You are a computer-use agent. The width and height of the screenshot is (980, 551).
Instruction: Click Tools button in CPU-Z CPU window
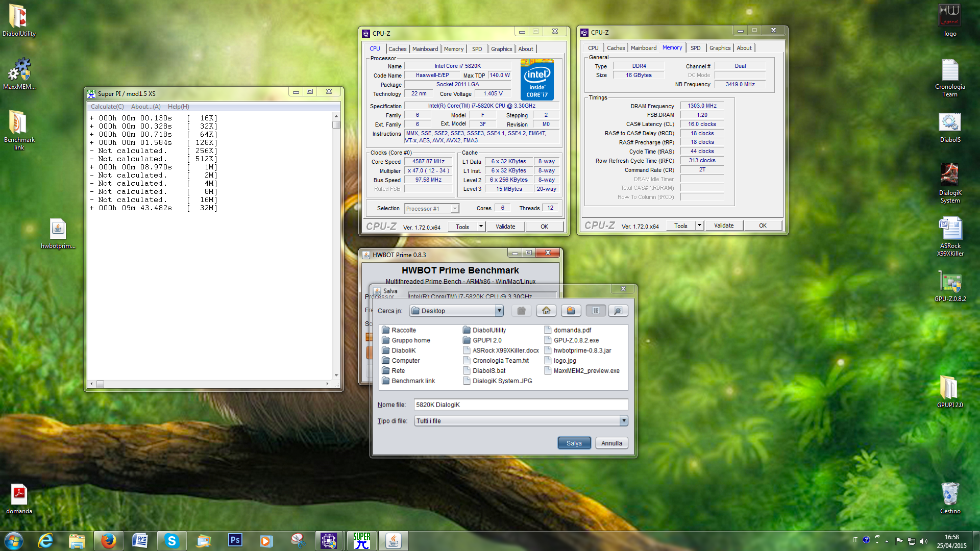tap(462, 227)
